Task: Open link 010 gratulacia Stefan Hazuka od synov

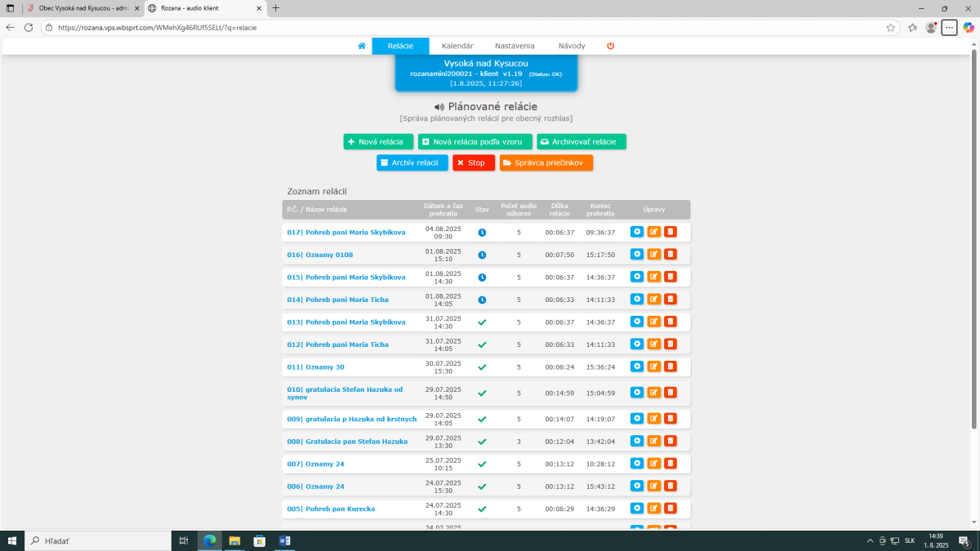Action: click(x=345, y=393)
